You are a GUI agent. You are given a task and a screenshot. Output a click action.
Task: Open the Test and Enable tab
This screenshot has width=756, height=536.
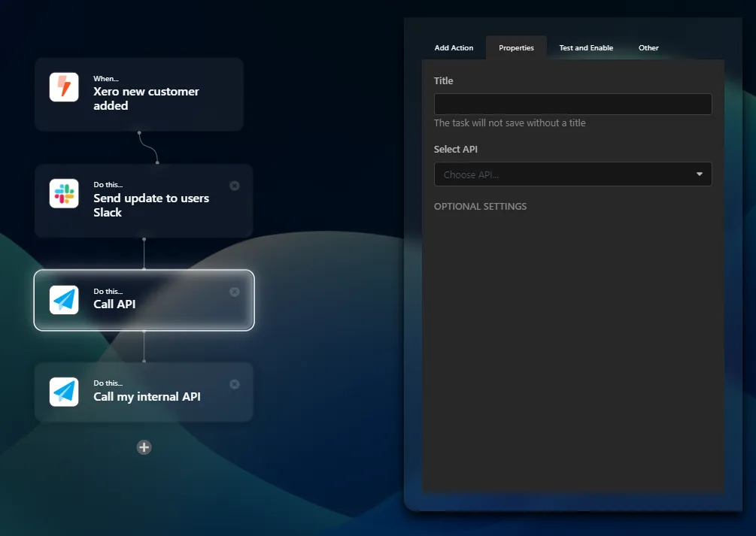pos(586,47)
